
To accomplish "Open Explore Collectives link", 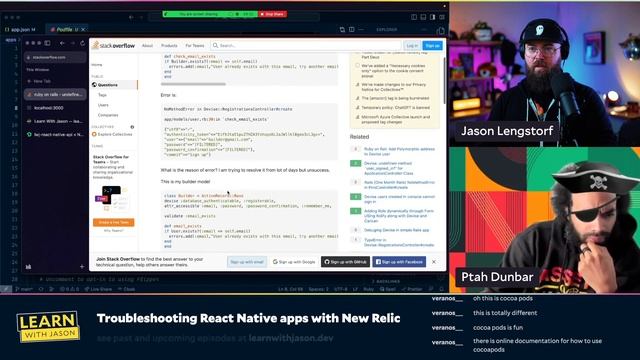I will coord(112,134).
